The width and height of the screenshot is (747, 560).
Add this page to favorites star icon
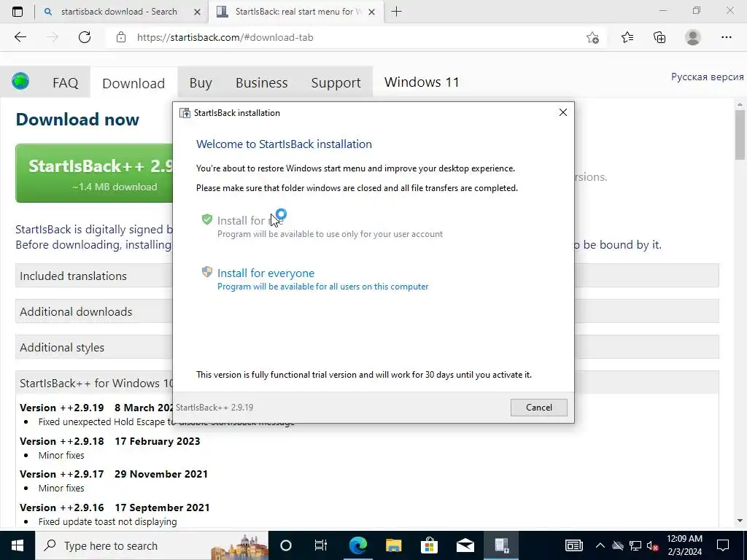[x=592, y=37]
